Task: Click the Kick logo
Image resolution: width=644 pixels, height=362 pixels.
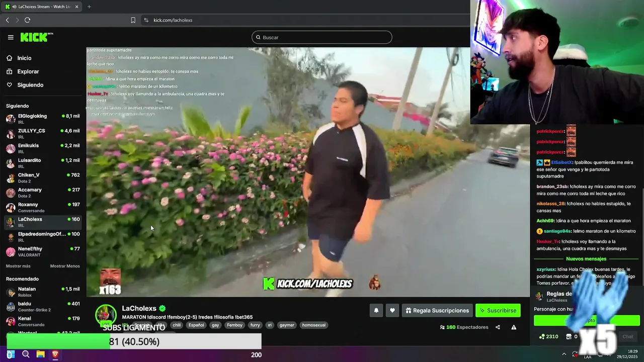Action: (x=36, y=37)
